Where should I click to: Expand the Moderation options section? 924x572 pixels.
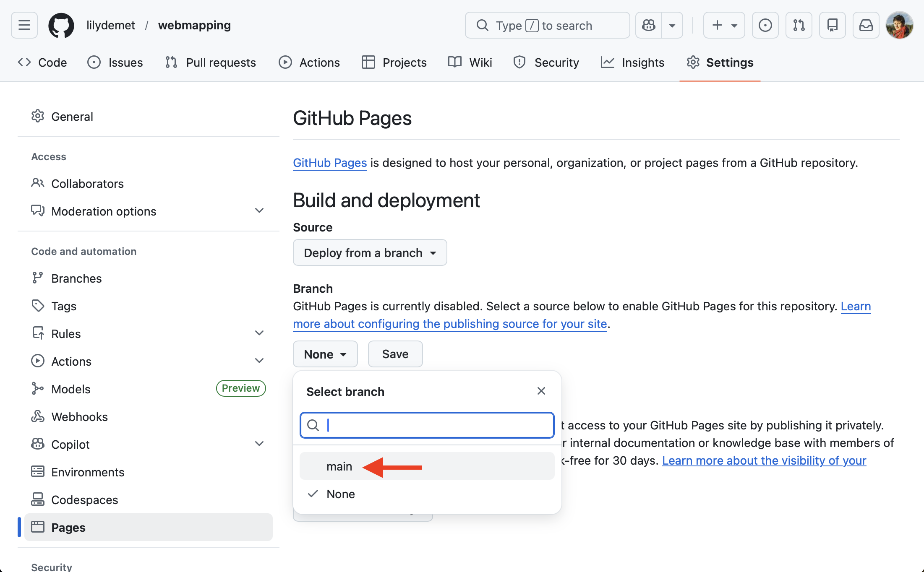point(259,211)
